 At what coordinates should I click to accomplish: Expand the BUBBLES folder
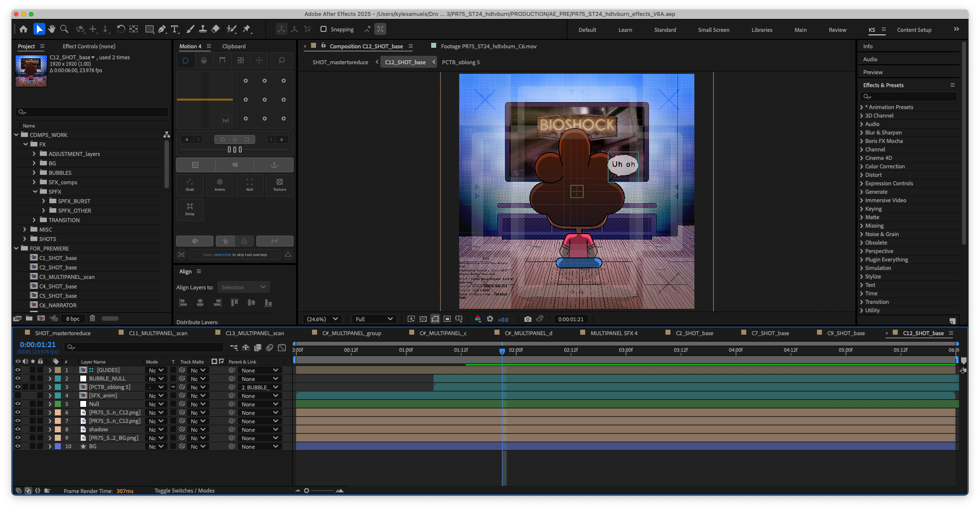[x=34, y=173]
